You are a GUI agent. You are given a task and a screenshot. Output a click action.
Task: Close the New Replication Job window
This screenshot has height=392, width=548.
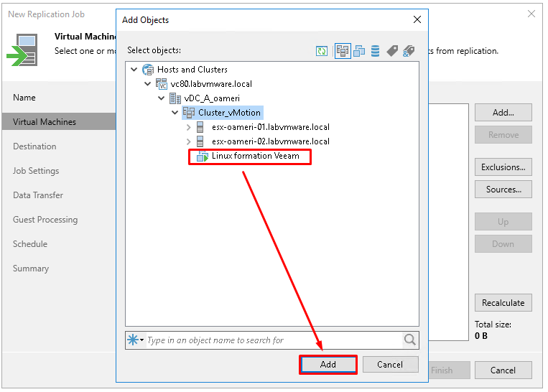[531, 14]
